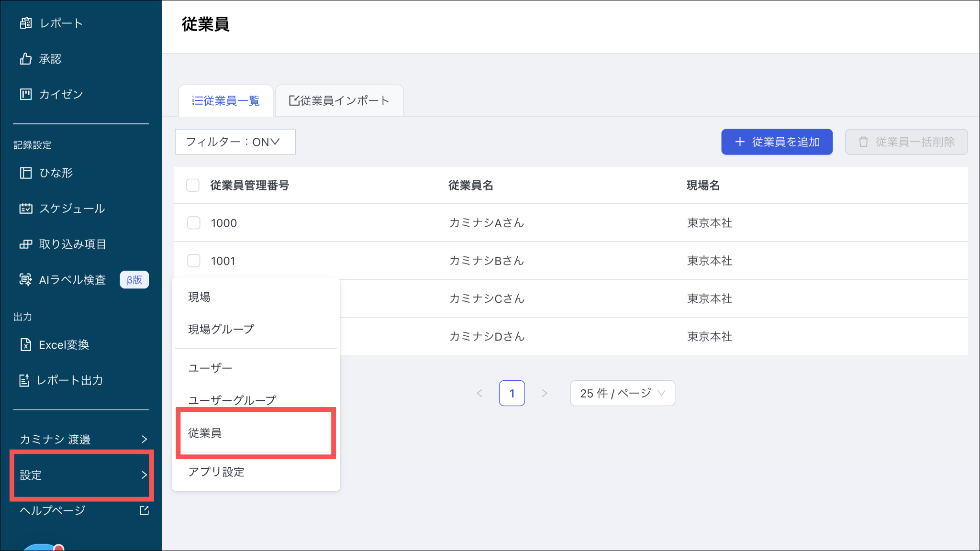Click the ヘルプページ external link icon
Screen dimensions: 980x551
tap(144, 510)
